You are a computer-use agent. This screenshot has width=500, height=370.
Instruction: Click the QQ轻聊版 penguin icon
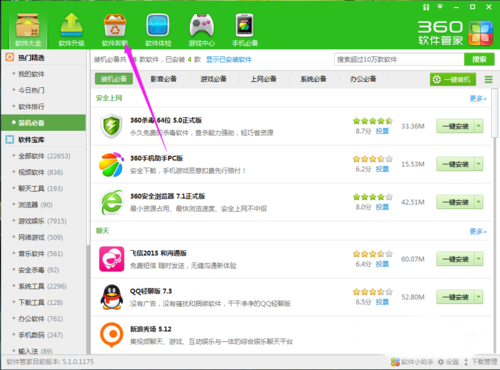(111, 297)
